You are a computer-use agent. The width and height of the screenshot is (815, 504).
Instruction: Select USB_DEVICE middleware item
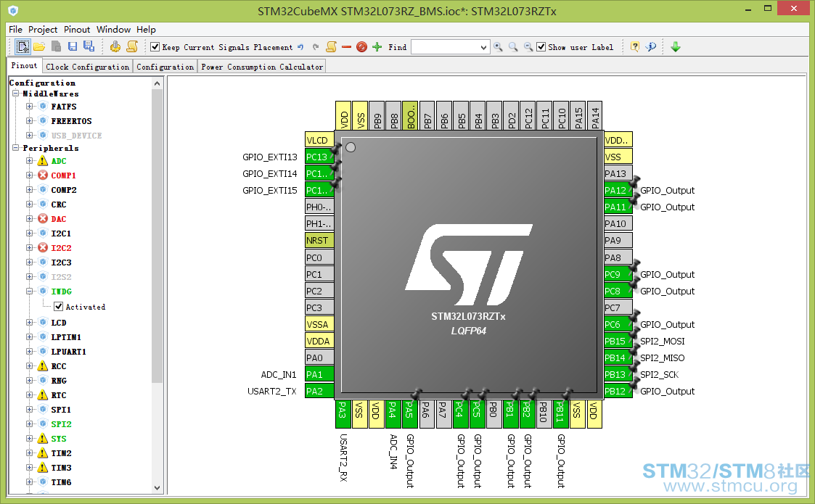tap(76, 135)
